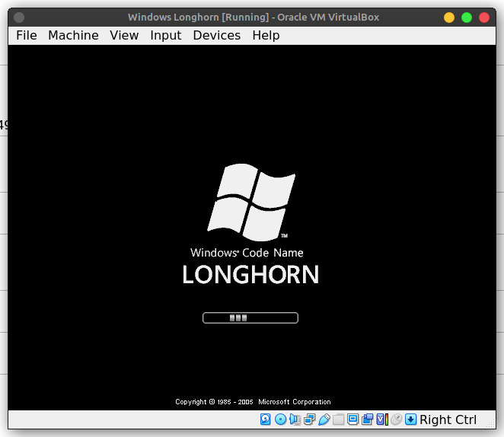
Task: Close the VirtualBox window with red button
Action: tap(484, 18)
